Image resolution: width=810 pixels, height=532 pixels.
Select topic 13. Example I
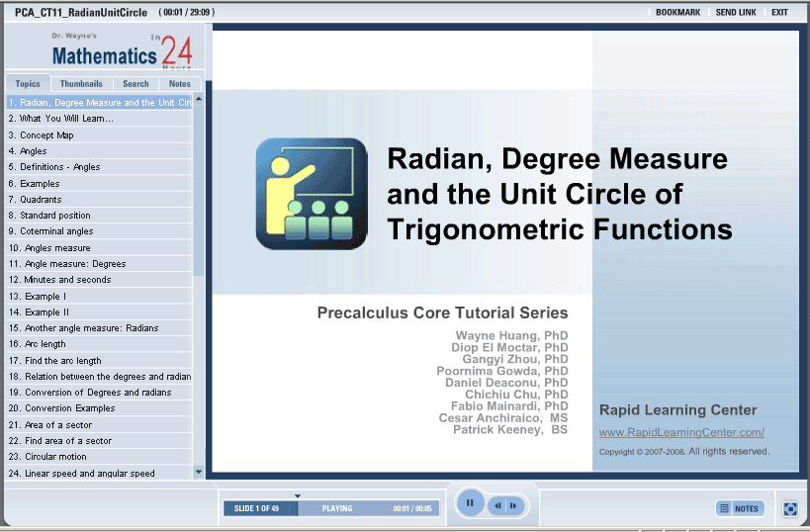pyautogui.click(x=99, y=296)
